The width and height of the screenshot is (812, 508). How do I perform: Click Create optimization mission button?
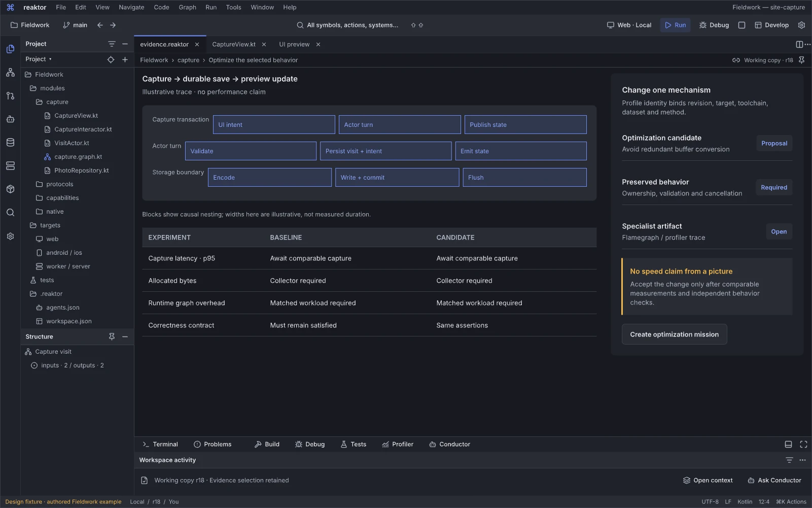pos(674,334)
